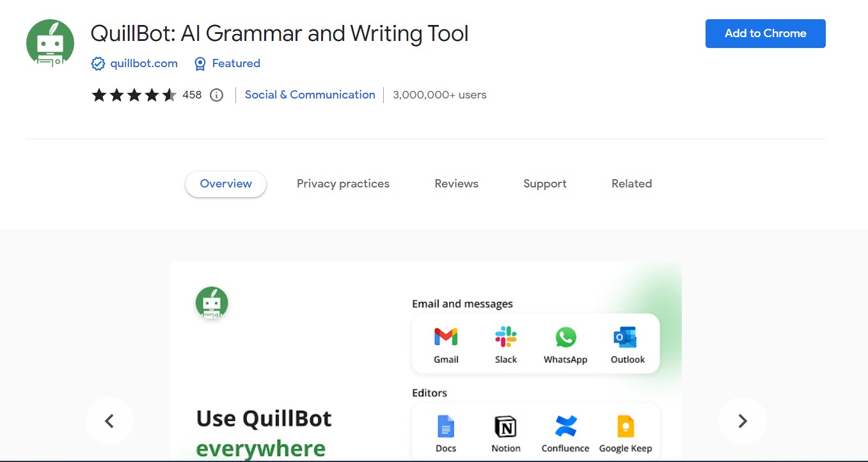Image resolution: width=868 pixels, height=462 pixels.
Task: Open the Social & Communication category link
Action: (310, 95)
